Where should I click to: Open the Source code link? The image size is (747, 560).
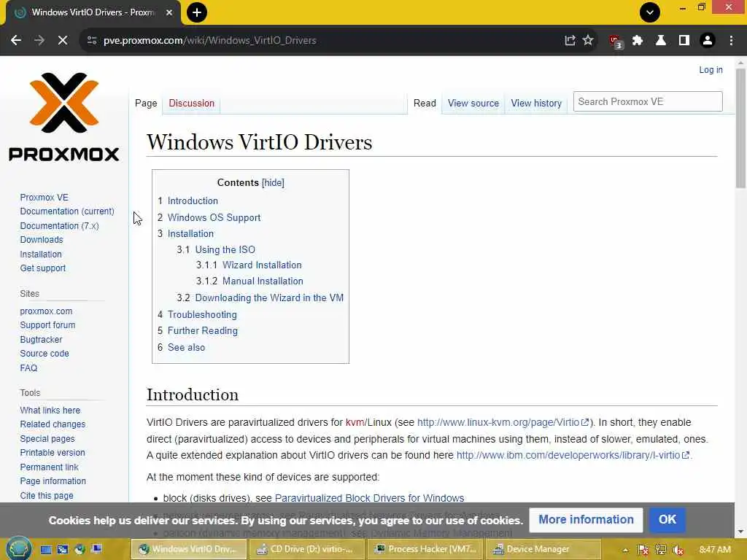pyautogui.click(x=44, y=354)
